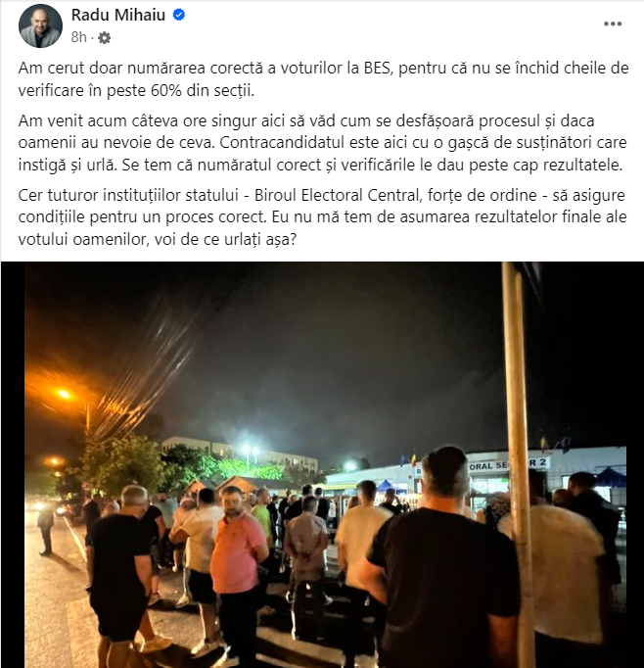This screenshot has width=644, height=668.
Task: Select the paragraph beginning "Am venit acum câteva ore"
Action: click(x=322, y=143)
